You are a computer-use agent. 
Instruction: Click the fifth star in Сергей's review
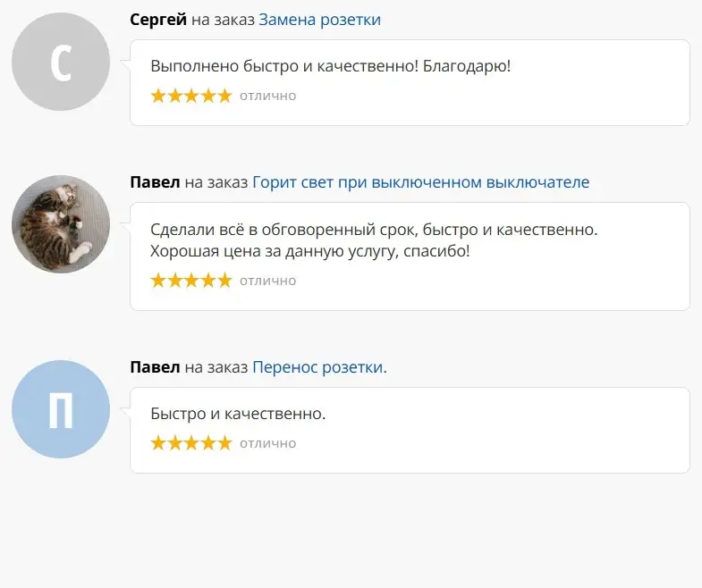[x=224, y=96]
